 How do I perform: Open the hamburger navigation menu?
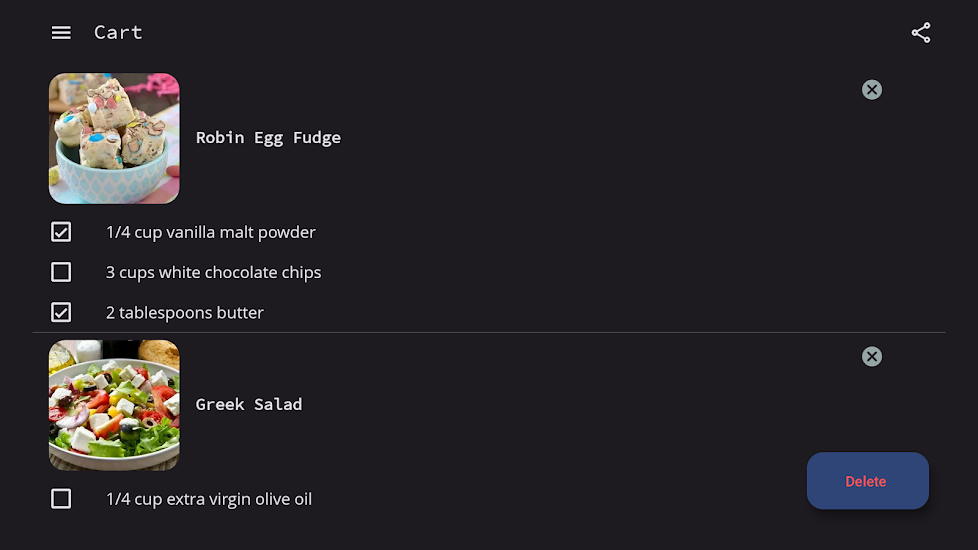coord(61,32)
